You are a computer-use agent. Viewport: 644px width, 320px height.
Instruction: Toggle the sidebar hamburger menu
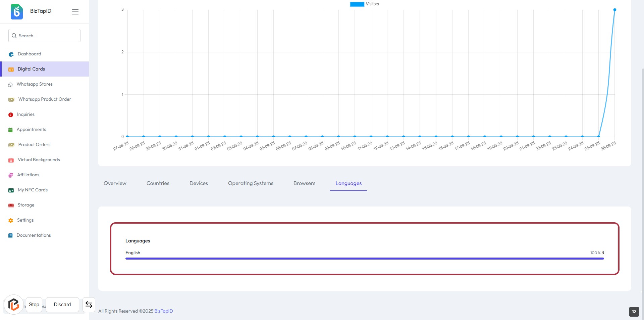tap(75, 12)
